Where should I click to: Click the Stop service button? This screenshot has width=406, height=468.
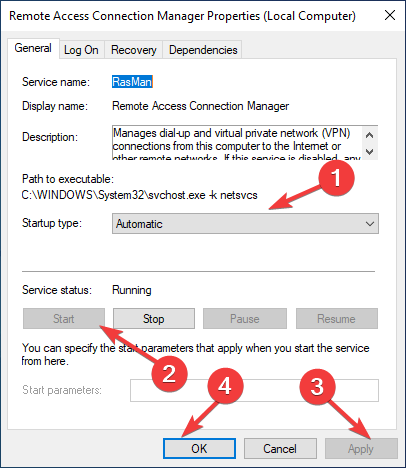tap(154, 319)
